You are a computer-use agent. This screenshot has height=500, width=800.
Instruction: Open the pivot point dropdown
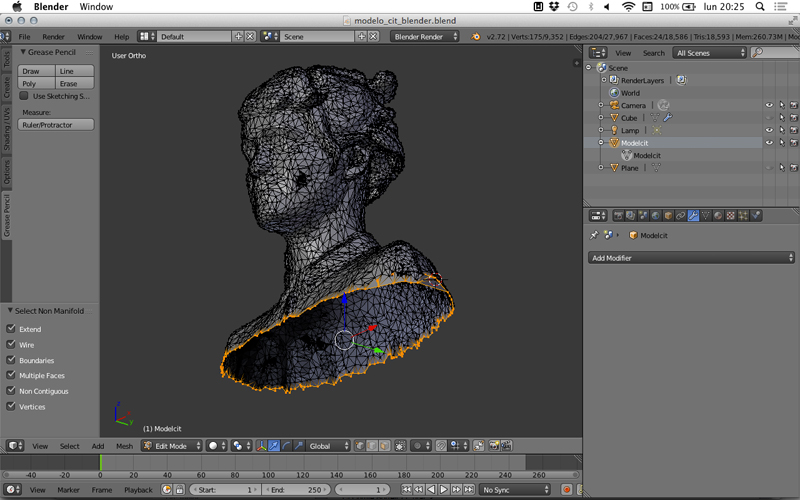[242, 446]
